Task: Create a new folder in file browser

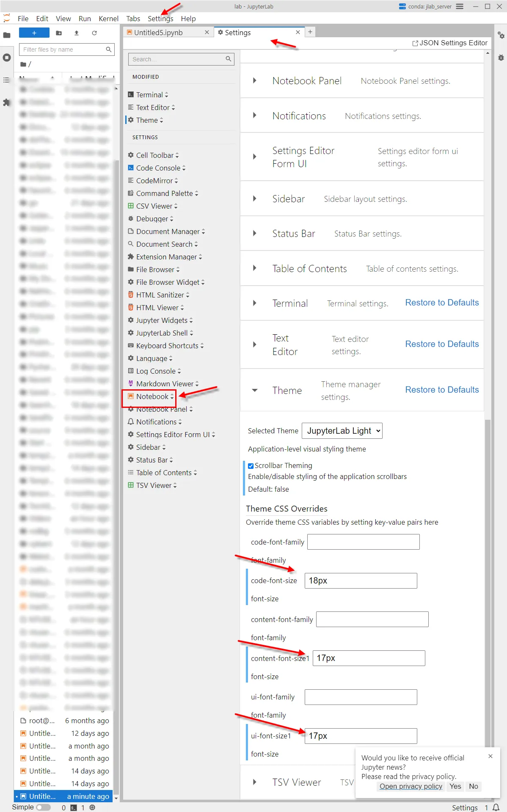Action: coord(59,33)
